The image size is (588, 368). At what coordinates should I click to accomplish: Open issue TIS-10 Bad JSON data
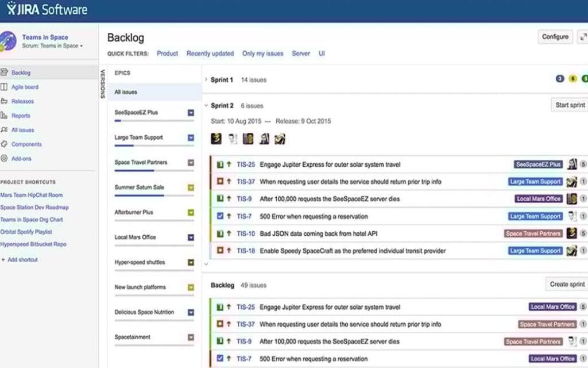pyautogui.click(x=246, y=233)
